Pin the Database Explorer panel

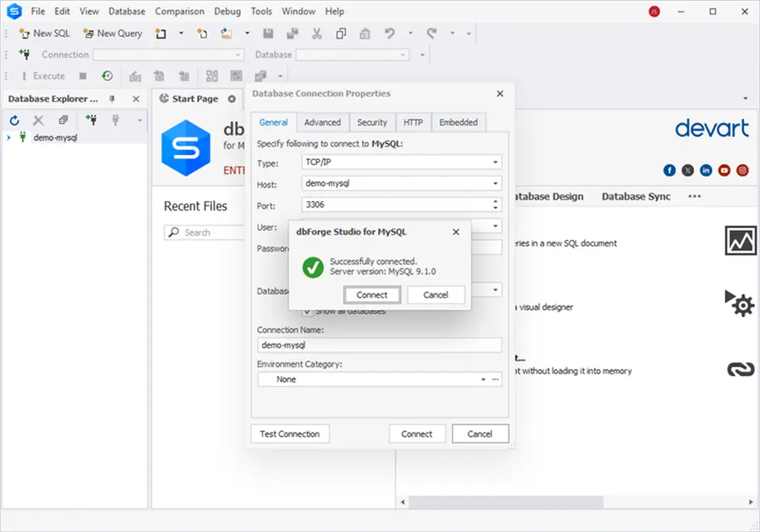click(x=112, y=99)
